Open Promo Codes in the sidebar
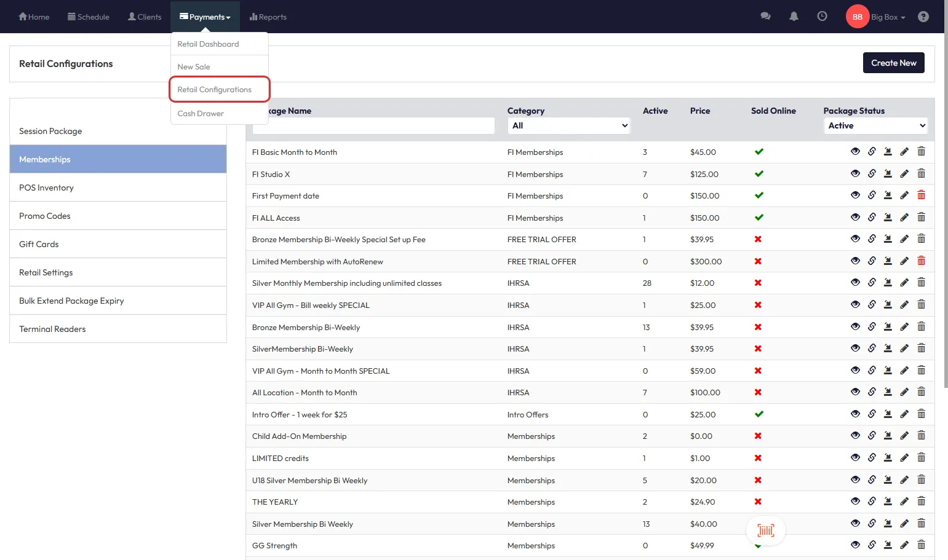Screen dimensions: 948x560 pos(45,216)
